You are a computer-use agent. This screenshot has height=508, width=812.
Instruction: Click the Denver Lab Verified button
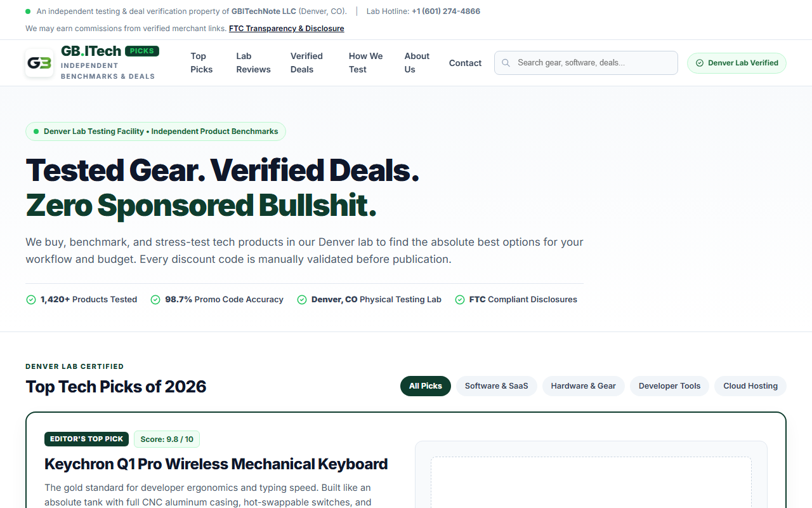[x=737, y=63]
